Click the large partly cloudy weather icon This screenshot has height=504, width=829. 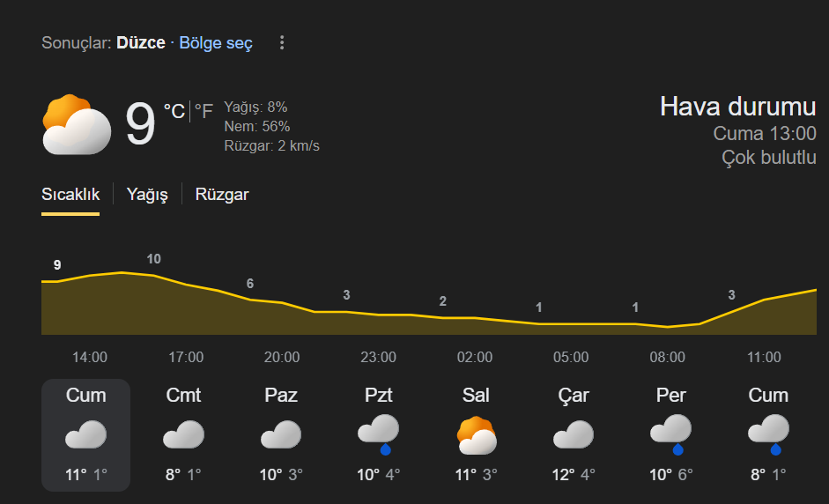77,125
